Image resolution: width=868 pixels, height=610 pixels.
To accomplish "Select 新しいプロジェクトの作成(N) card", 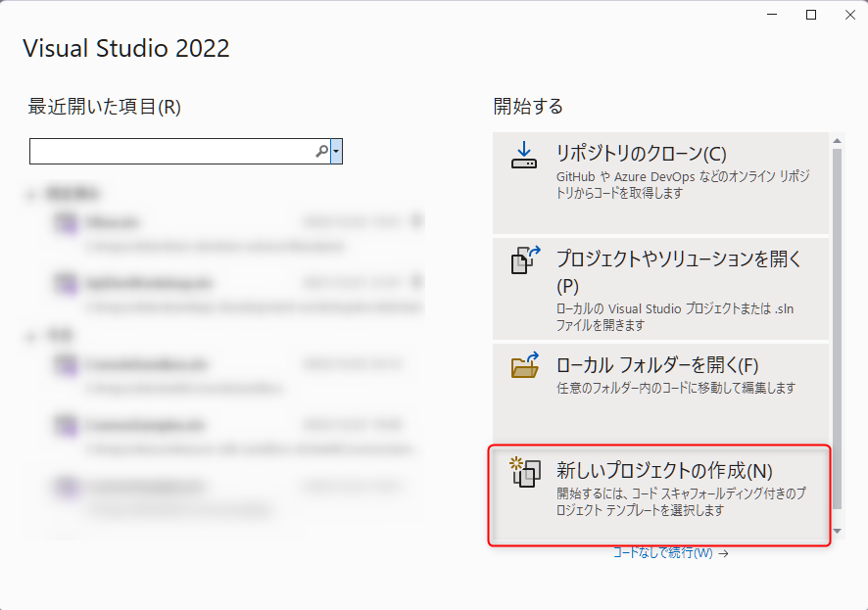I will tap(660, 495).
